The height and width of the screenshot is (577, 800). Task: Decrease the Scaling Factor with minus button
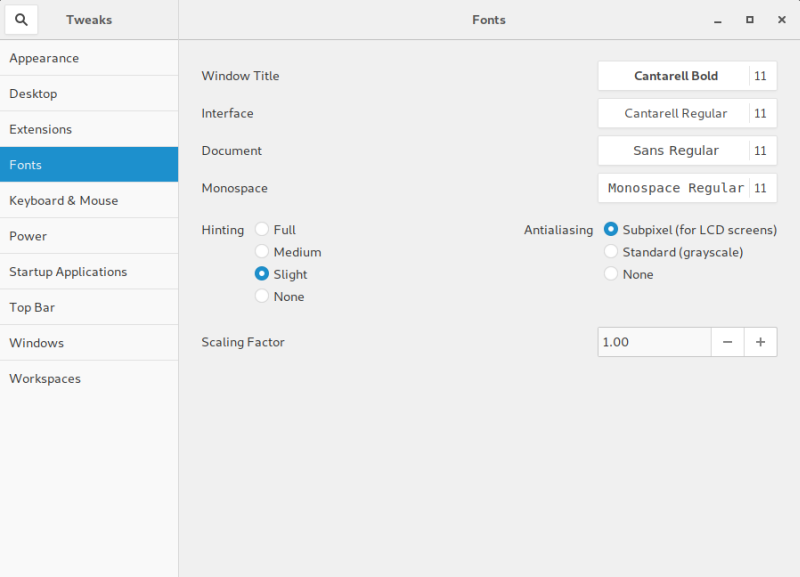tap(727, 342)
